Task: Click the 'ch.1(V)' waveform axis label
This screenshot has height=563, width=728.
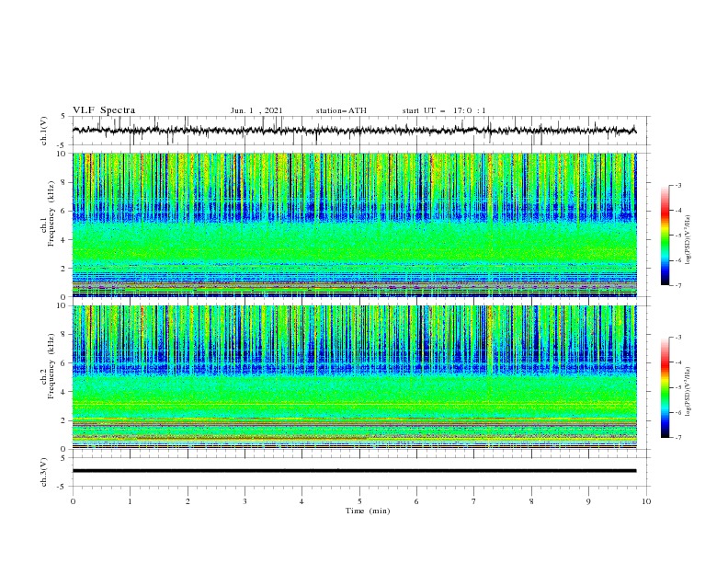Action: pyautogui.click(x=44, y=131)
